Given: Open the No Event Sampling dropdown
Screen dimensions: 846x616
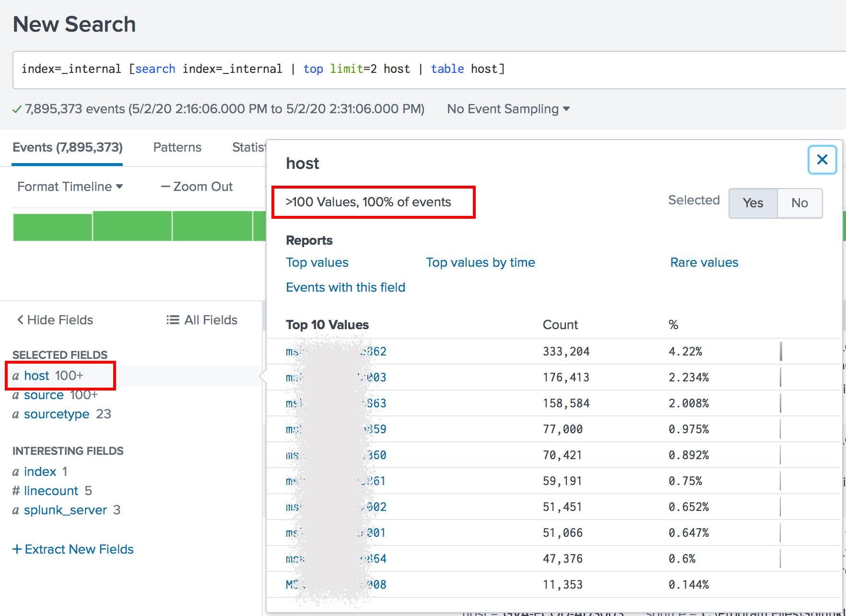Looking at the screenshot, I should click(x=508, y=109).
